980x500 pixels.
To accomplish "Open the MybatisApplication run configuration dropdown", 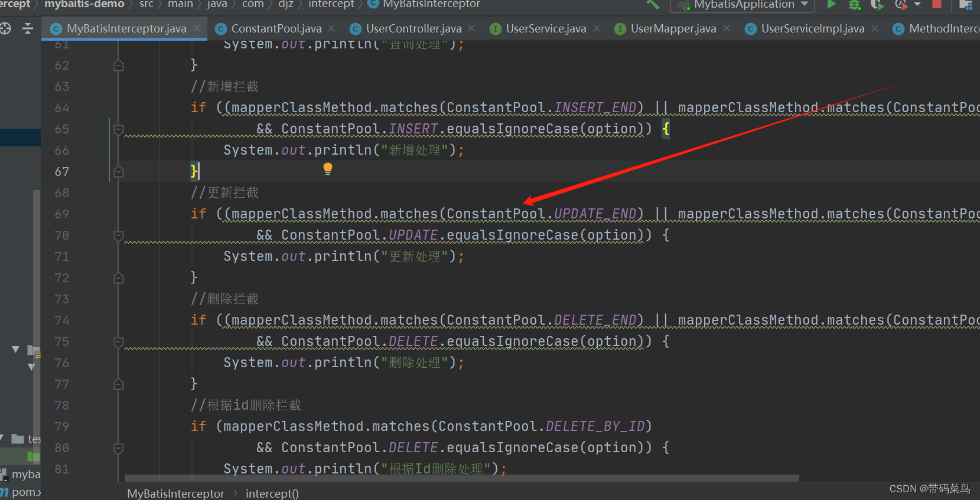I will pos(743,5).
